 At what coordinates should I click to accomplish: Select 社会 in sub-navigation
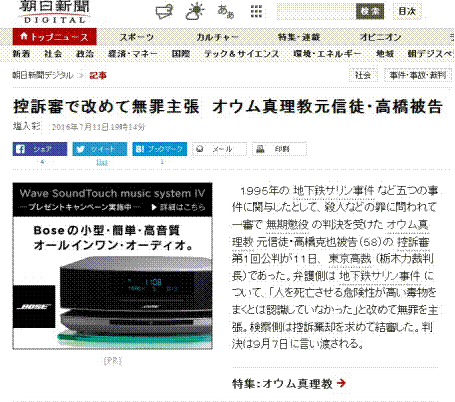pos(53,54)
